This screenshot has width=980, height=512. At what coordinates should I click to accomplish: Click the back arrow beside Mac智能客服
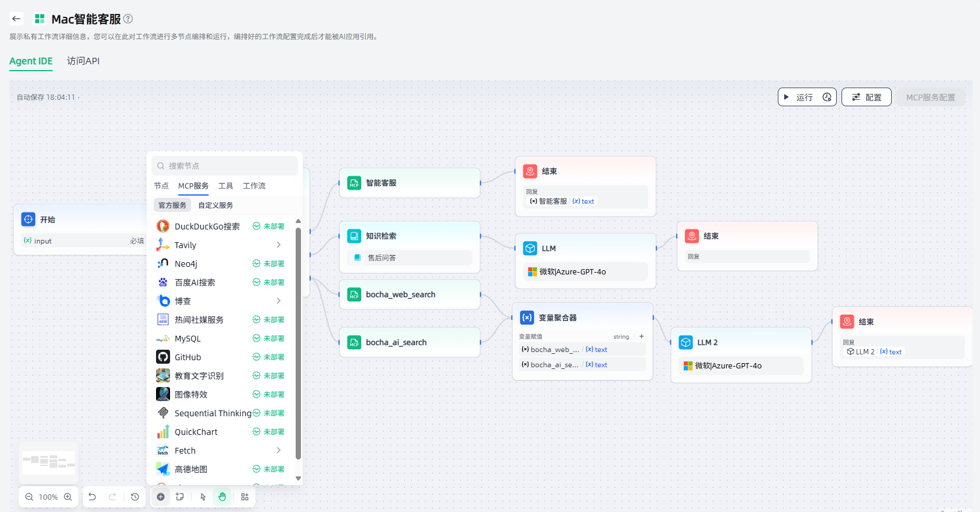(x=16, y=19)
